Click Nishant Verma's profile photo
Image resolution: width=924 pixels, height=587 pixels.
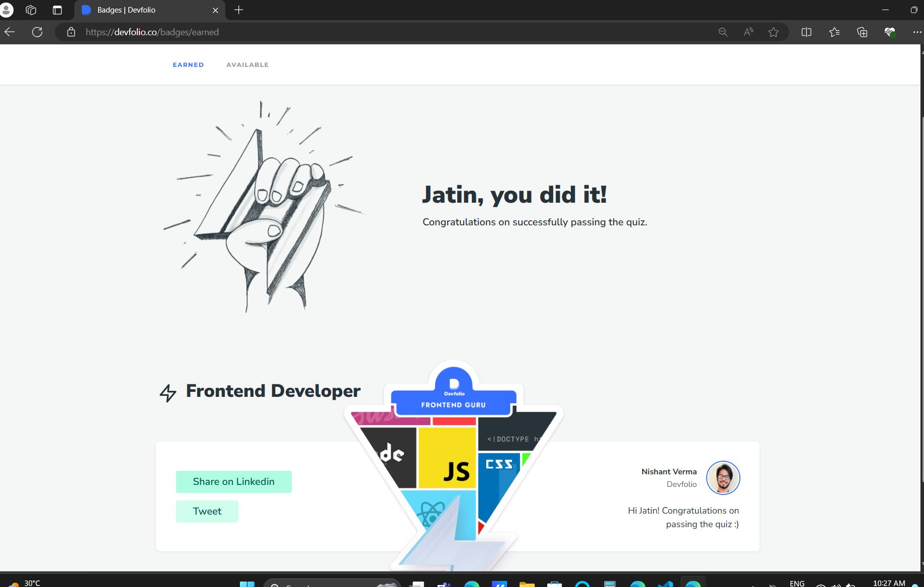pos(723,477)
